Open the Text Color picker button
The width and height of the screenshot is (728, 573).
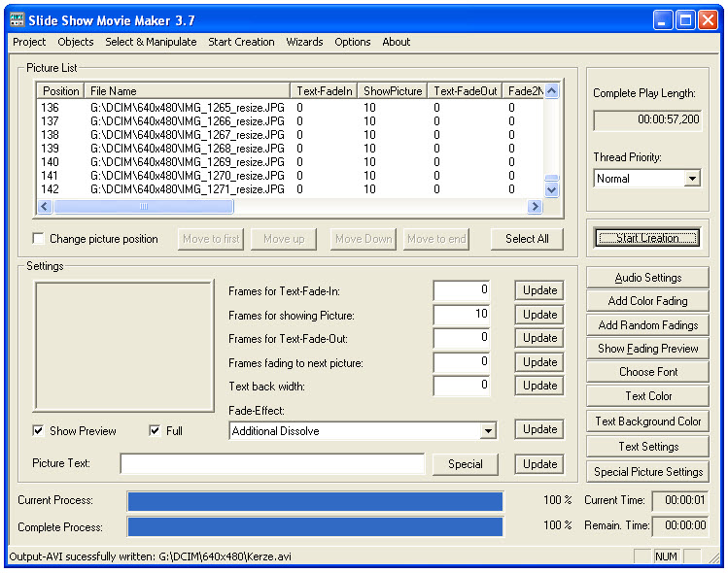coord(647,396)
